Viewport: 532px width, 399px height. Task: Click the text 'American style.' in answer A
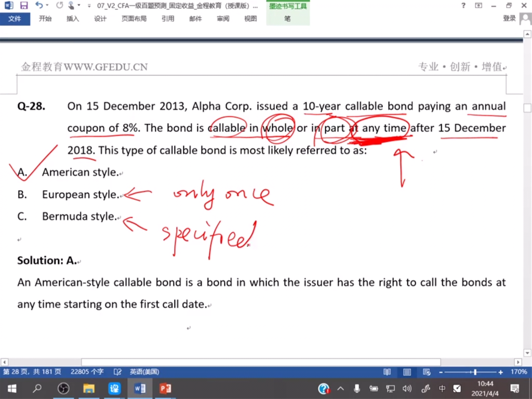point(81,172)
